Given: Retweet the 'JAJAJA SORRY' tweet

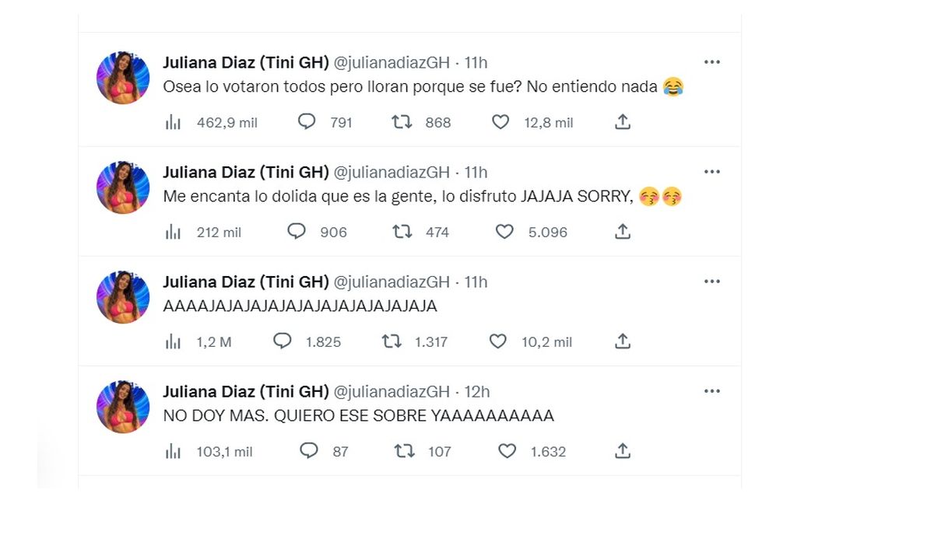Looking at the screenshot, I should coord(402,232).
